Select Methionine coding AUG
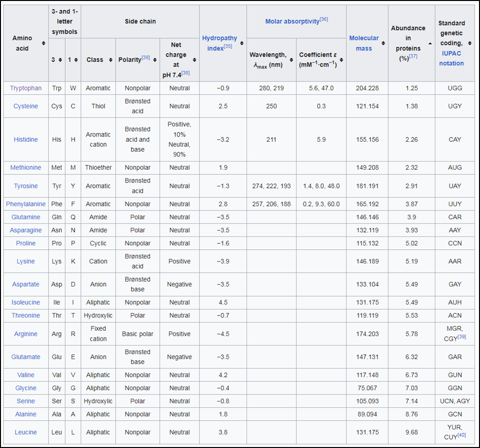The height and width of the screenshot is (448, 480). (455, 168)
